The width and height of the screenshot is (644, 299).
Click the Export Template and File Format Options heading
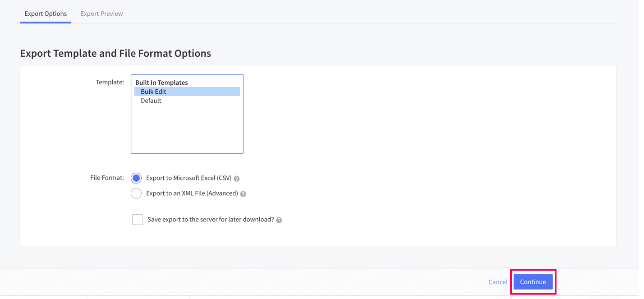coord(115,53)
